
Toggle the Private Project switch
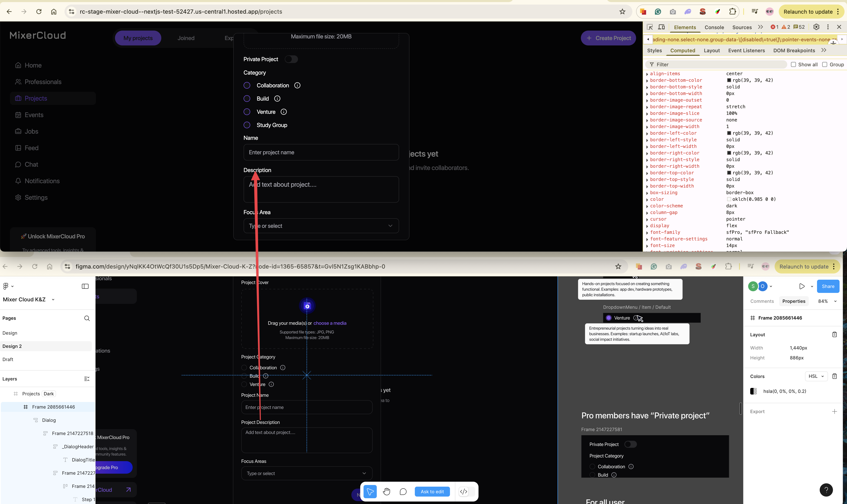pos(291,59)
